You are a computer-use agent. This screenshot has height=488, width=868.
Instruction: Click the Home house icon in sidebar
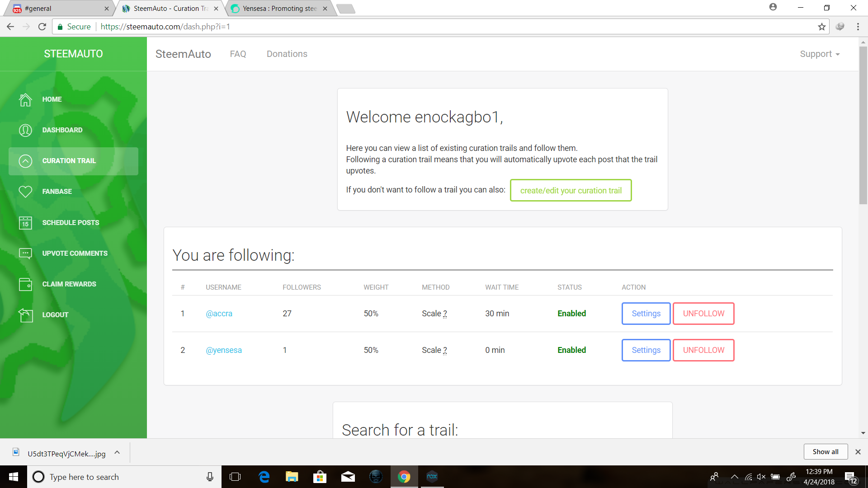[25, 99]
